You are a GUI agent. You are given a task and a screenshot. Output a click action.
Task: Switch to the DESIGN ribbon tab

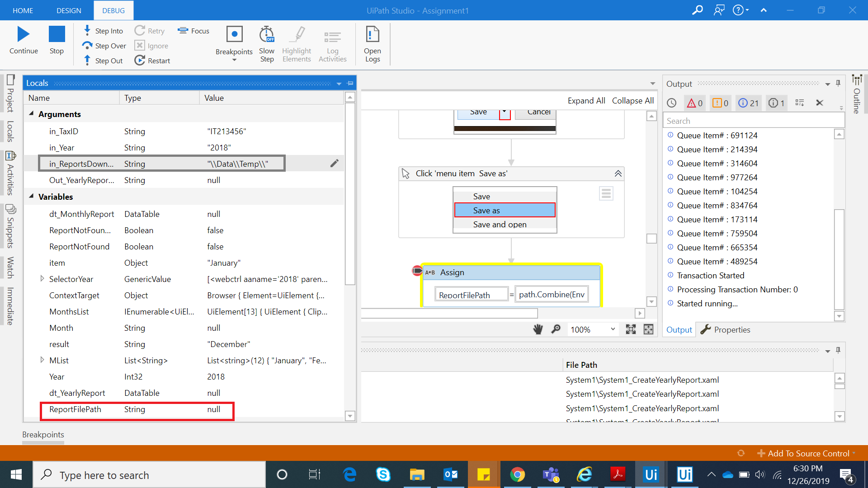(x=69, y=10)
